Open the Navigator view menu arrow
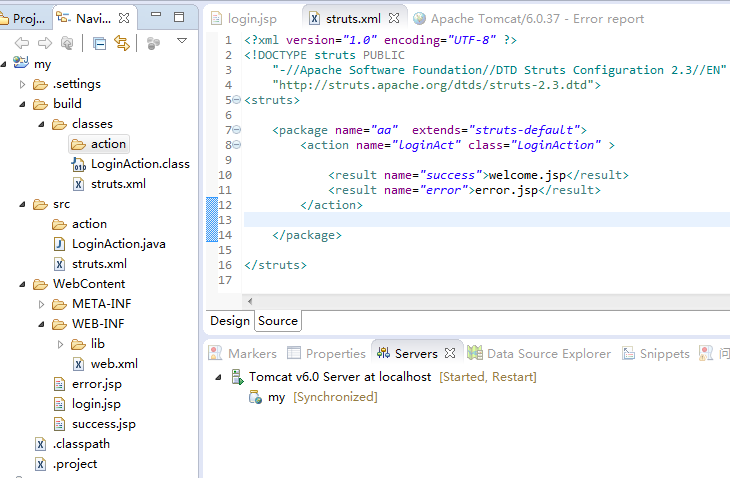Viewport: 730px width, 478px height. 182,41
